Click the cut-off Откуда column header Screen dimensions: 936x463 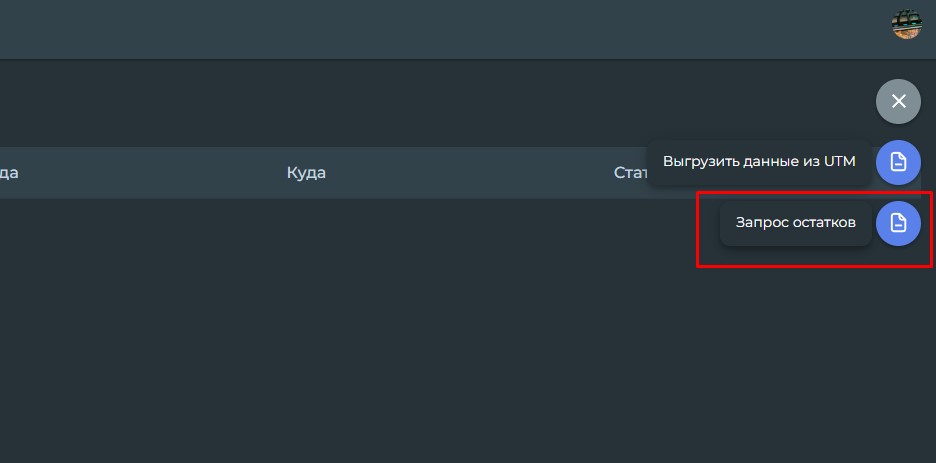point(9,173)
